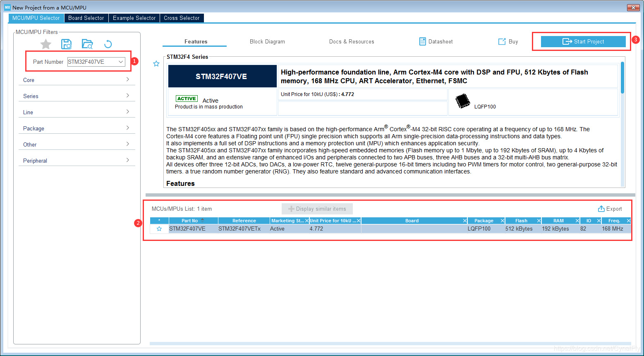Switch to the Board Selector tab
The width and height of the screenshot is (644, 356).
click(x=86, y=18)
